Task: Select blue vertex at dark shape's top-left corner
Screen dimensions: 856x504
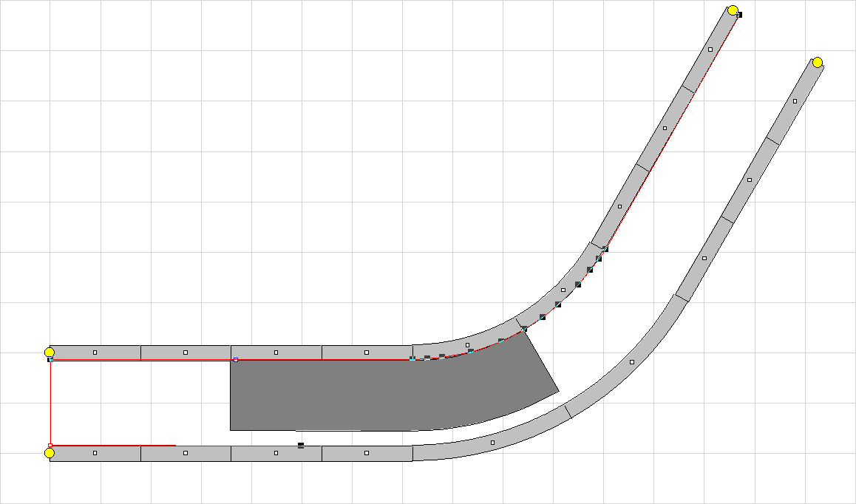Action: click(236, 360)
